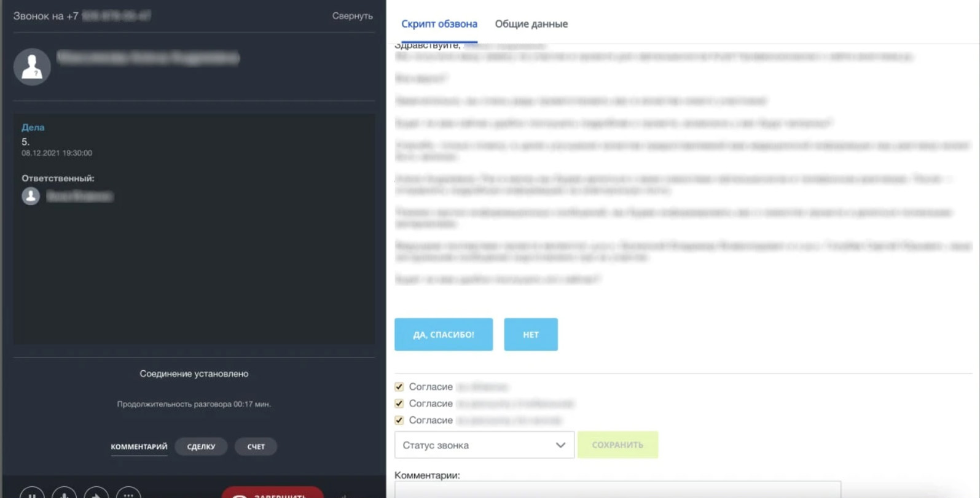Image resolution: width=980 pixels, height=498 pixels.
Task: Mute the microphone icon
Action: pos(64,493)
